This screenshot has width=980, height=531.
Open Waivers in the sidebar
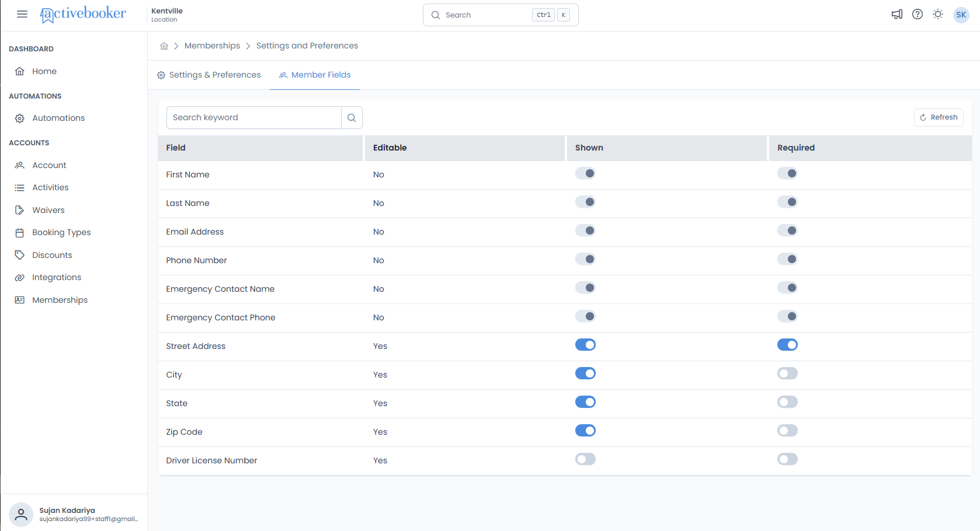click(48, 210)
